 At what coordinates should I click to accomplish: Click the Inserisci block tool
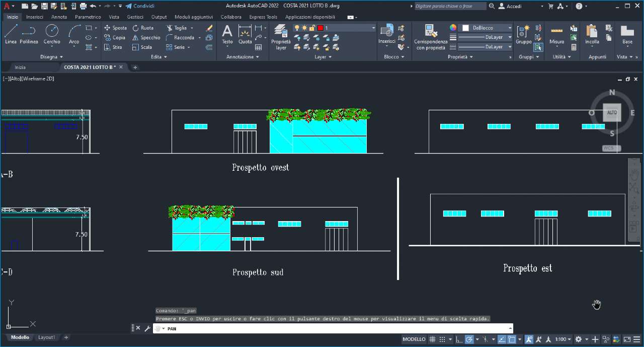click(387, 34)
